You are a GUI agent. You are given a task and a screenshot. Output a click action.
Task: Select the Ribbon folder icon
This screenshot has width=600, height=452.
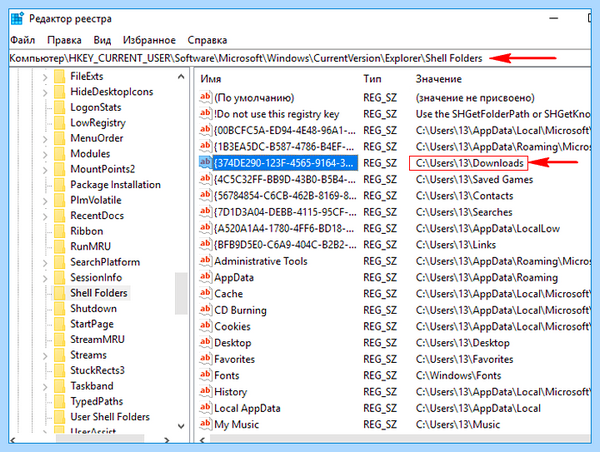point(60,231)
